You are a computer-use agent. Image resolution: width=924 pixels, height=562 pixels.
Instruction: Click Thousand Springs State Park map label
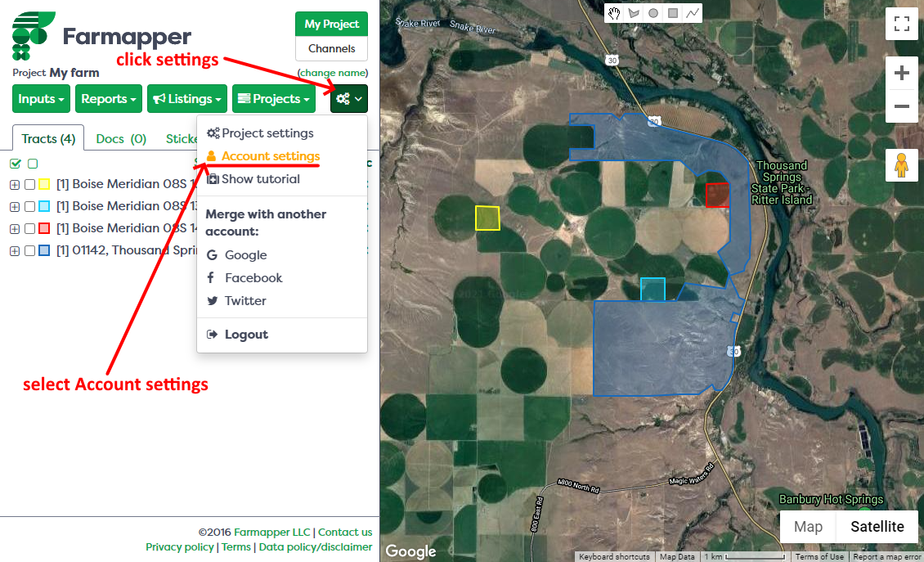click(782, 182)
